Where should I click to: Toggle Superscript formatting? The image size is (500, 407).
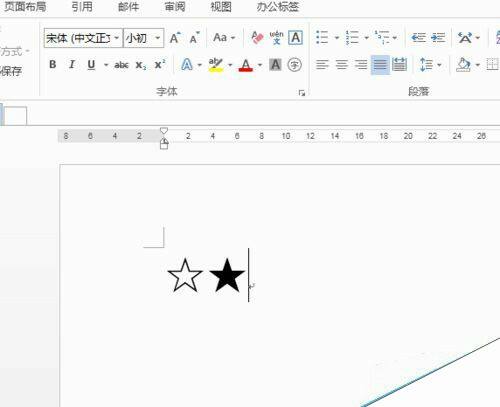tap(160, 64)
